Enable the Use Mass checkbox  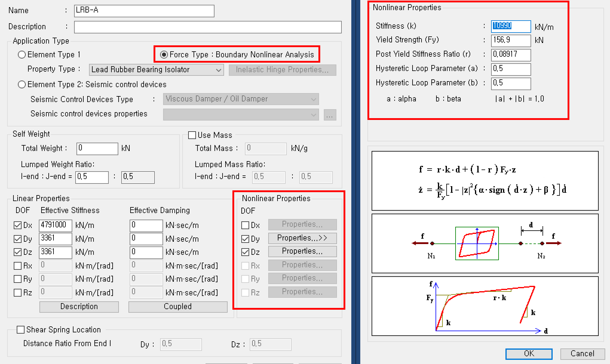[x=193, y=135]
